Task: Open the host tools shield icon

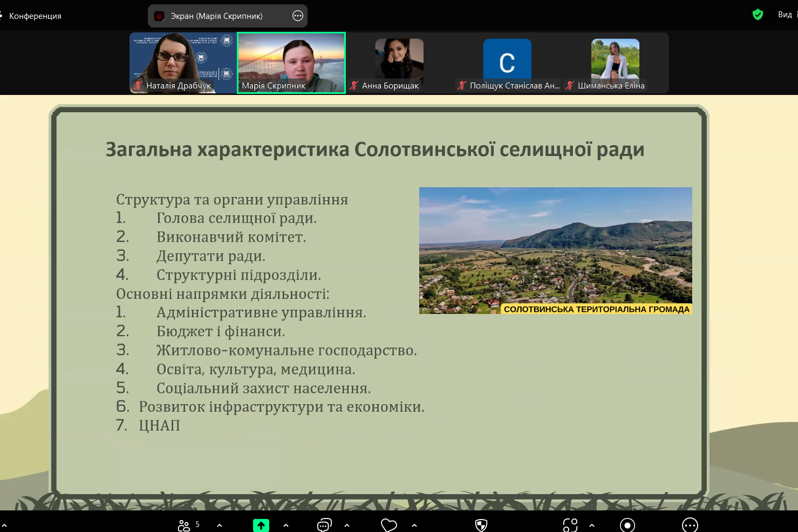Action: pyautogui.click(x=481, y=525)
